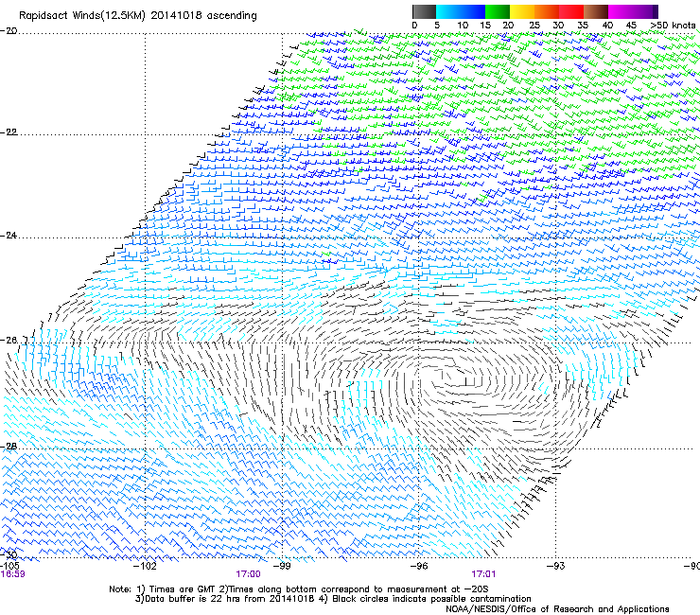Click the '-24' latitude axis label
The width and height of the screenshot is (700, 615).
tap(9, 236)
